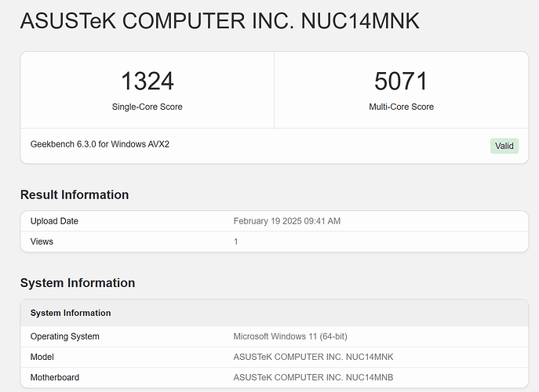Click the 1324 single-core score number
This screenshot has height=392, width=539.
[x=147, y=82]
